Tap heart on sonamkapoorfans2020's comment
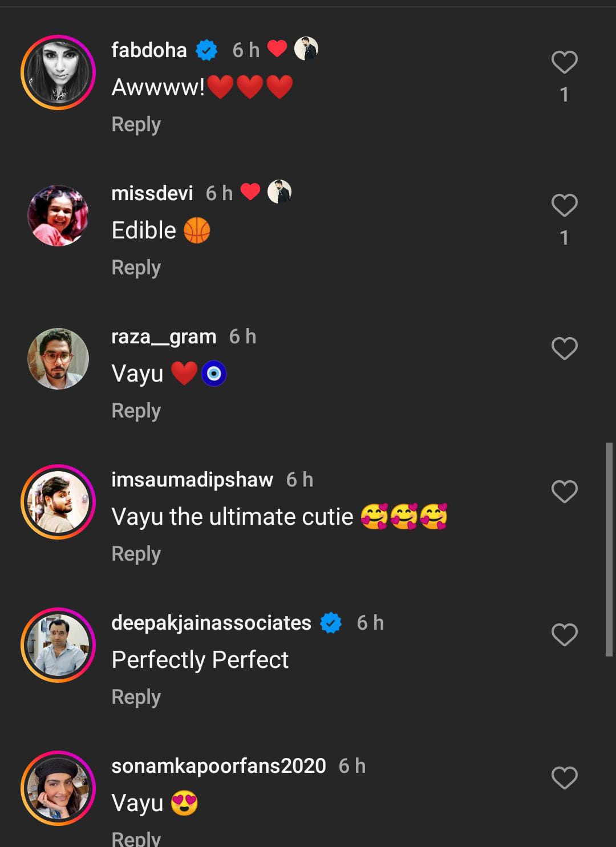 (564, 778)
